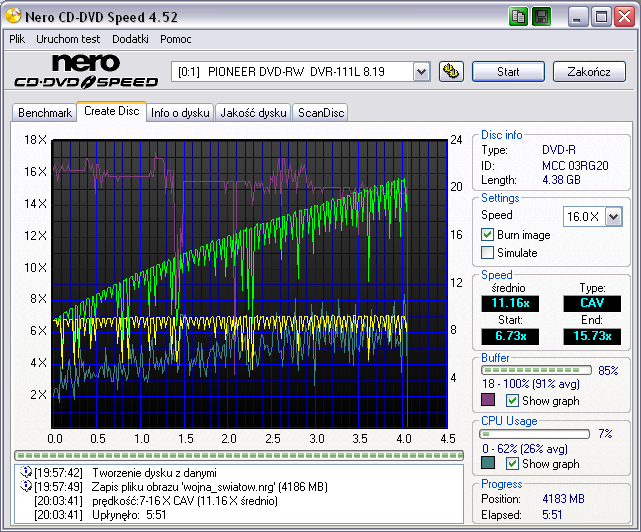This screenshot has width=641, height=532.
Task: Open the Plik menu
Action: 17,39
